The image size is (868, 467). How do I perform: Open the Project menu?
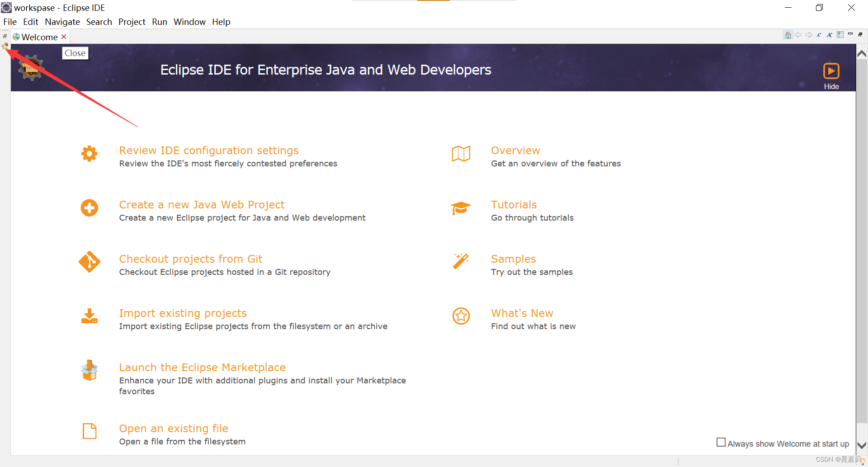[x=132, y=22]
